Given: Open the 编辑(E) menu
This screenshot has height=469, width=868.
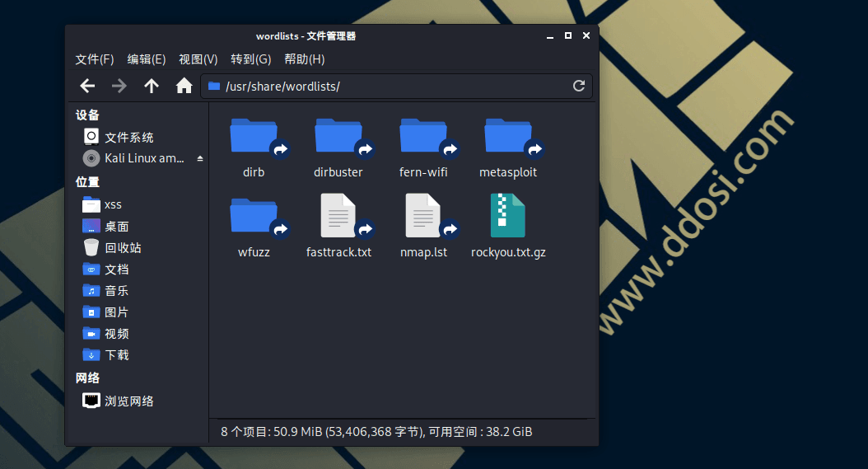Looking at the screenshot, I should [147, 59].
